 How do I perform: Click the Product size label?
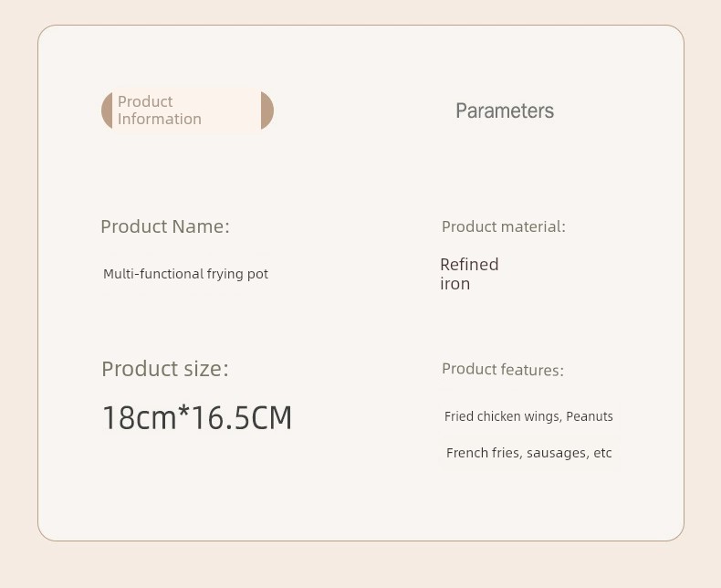pos(165,369)
